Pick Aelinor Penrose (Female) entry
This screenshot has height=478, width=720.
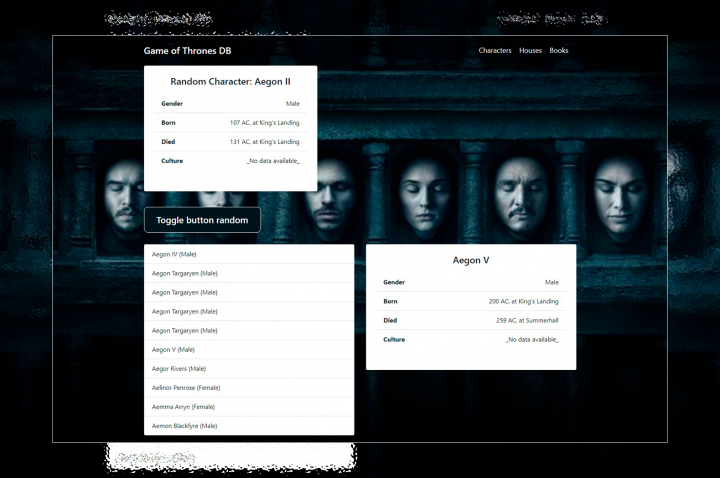click(x=249, y=388)
